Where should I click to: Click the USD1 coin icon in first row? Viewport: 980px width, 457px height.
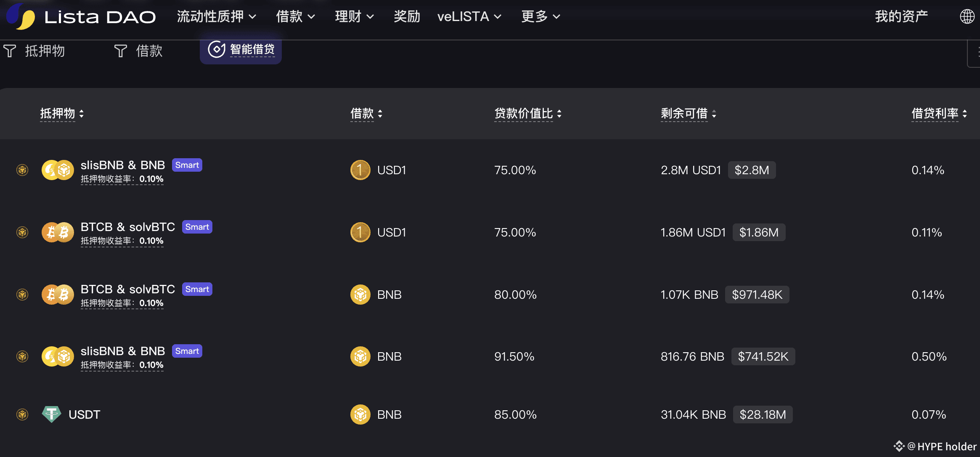[x=360, y=170]
